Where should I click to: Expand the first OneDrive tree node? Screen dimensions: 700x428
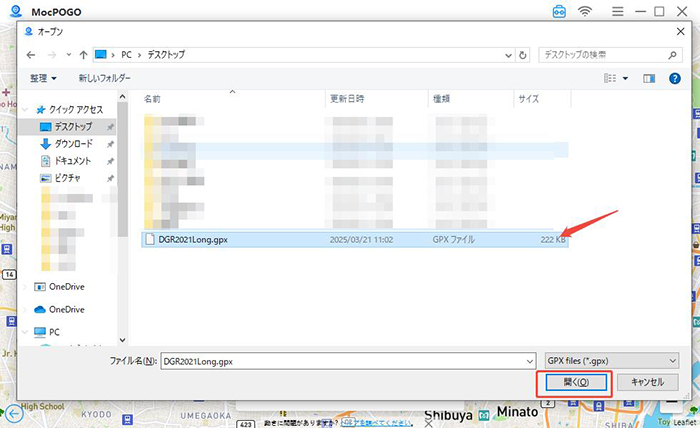[25, 287]
